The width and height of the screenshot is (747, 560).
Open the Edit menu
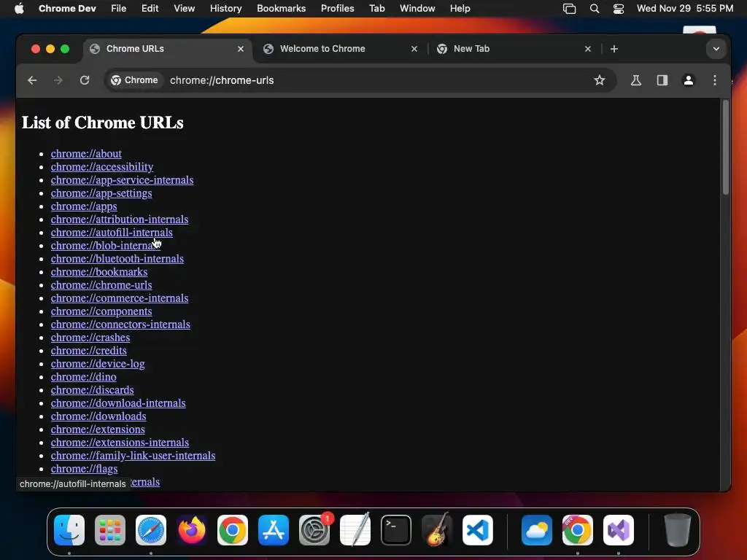(150, 9)
